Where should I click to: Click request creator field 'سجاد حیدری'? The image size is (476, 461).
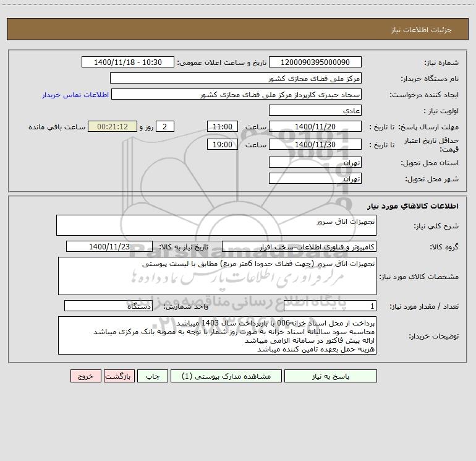pos(237,94)
